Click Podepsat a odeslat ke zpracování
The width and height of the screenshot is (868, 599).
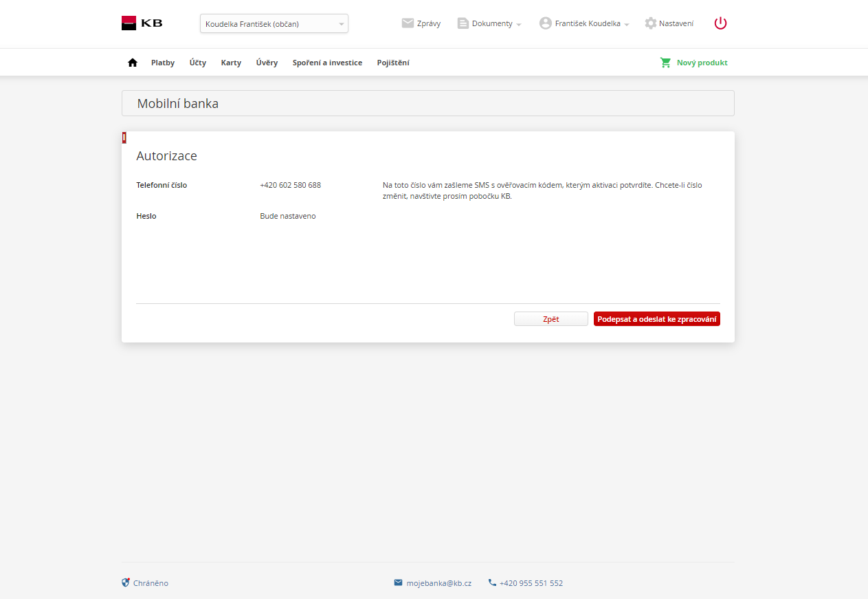(656, 319)
